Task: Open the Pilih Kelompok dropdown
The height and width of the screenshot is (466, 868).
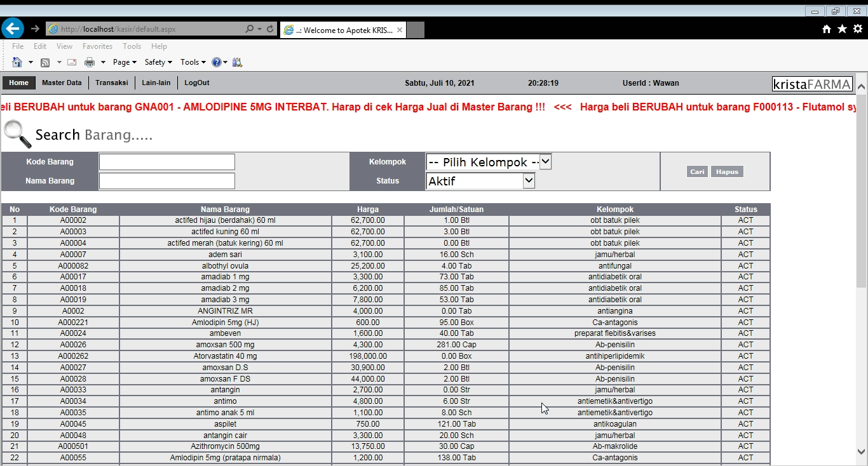Action: (489, 162)
